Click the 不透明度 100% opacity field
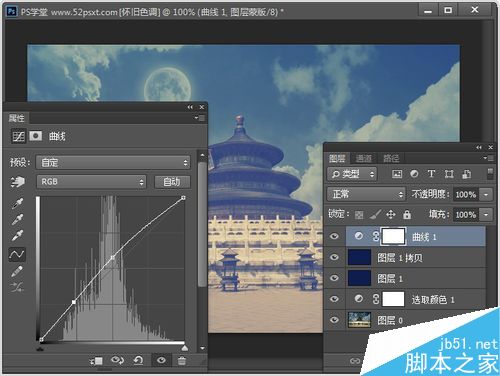The height and width of the screenshot is (376, 500). (466, 194)
